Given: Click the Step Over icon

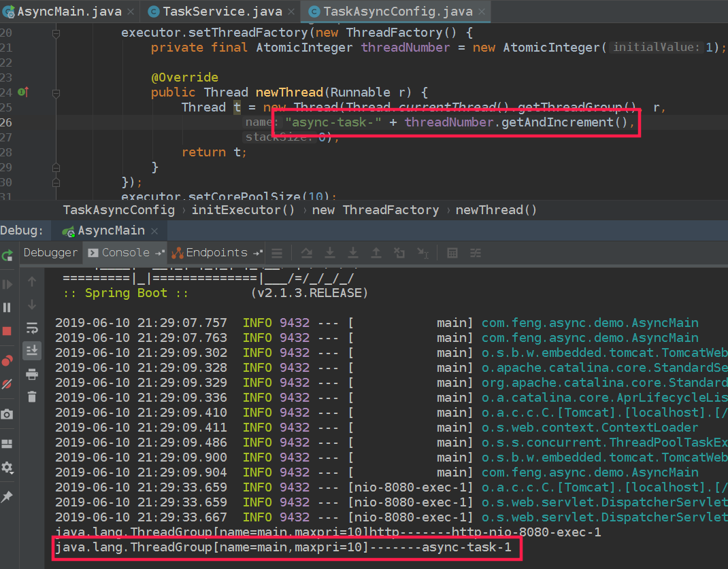Looking at the screenshot, I should coord(306,253).
